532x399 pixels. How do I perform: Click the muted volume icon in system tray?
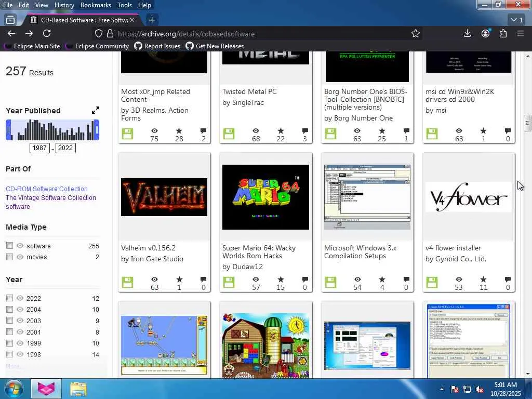click(x=480, y=389)
